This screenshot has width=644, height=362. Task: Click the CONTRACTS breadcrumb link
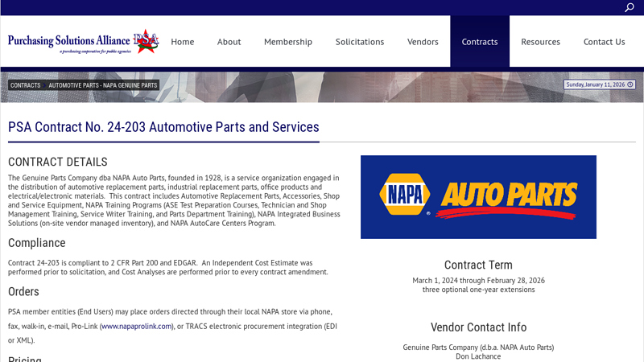click(26, 85)
